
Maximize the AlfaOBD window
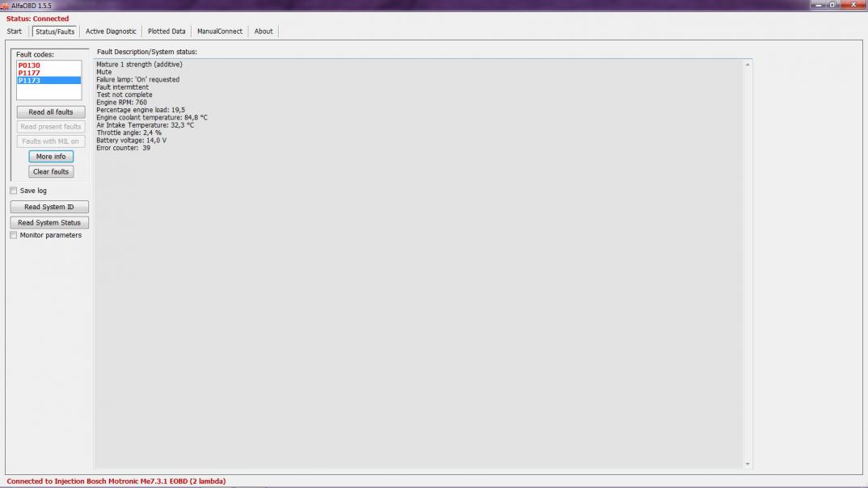pyautogui.click(x=832, y=4)
